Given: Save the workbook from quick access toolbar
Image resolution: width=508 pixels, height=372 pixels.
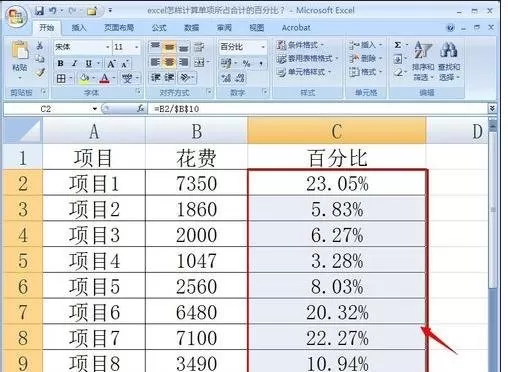Looking at the screenshot, I should point(39,11).
